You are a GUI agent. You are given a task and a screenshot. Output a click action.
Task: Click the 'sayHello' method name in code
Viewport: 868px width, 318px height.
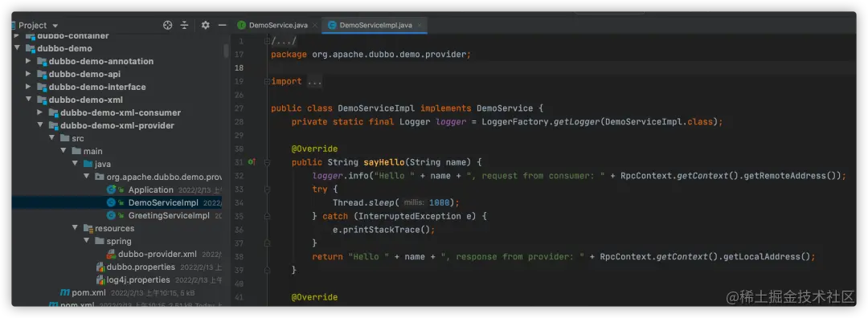pos(383,162)
